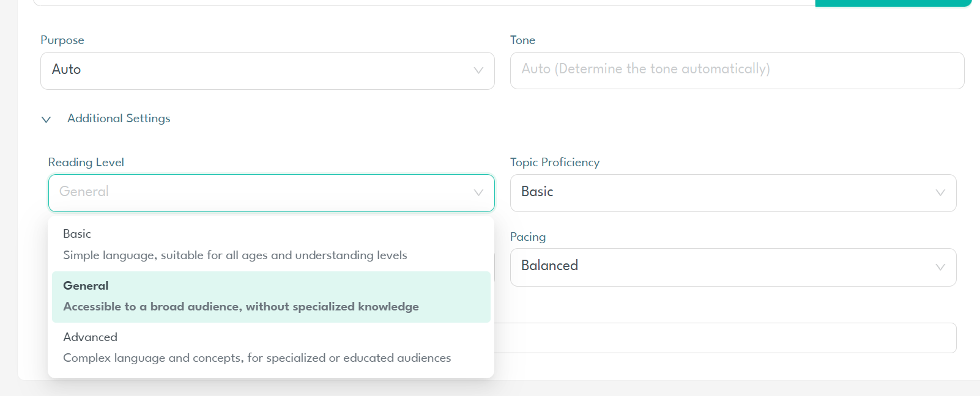980x396 pixels.
Task: Click the Topic Proficiency chevron arrow
Action: point(940,193)
